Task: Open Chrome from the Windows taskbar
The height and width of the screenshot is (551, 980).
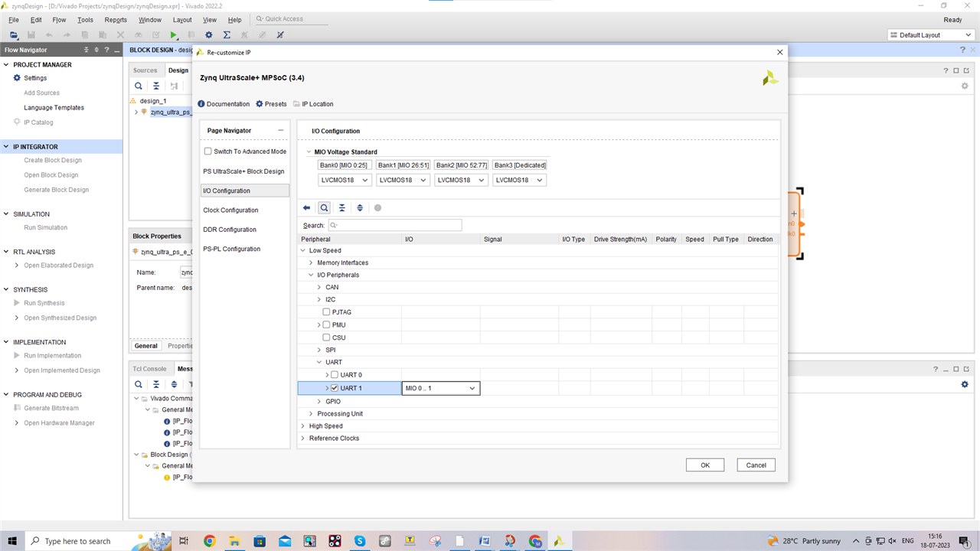Action: pyautogui.click(x=210, y=541)
